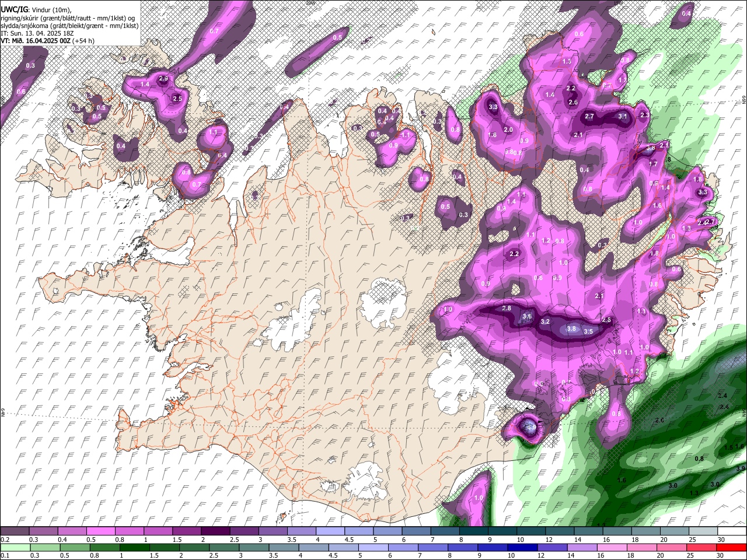Click the 3.2 snowfall value on the map
747x560 pixels.
tap(546, 322)
